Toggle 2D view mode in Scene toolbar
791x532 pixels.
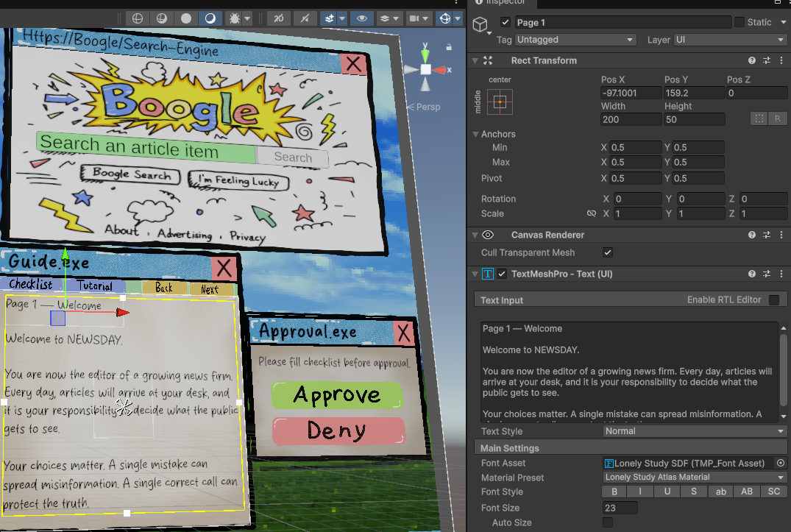click(x=278, y=18)
